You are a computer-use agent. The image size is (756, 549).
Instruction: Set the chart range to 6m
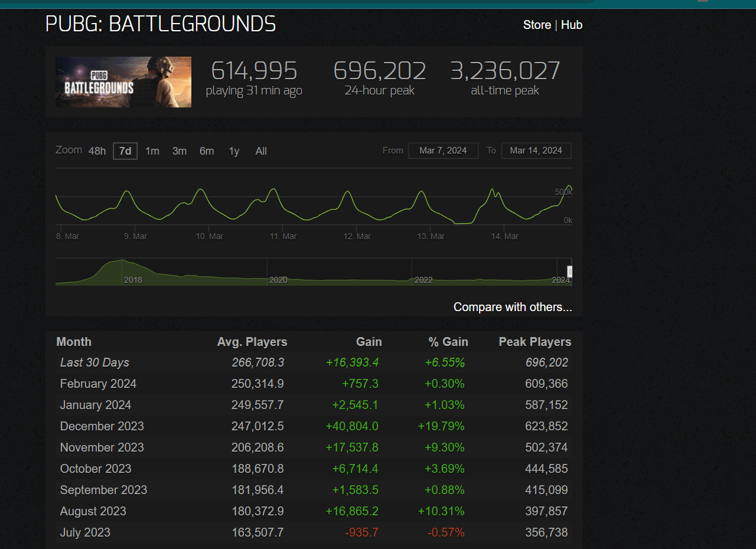207,151
